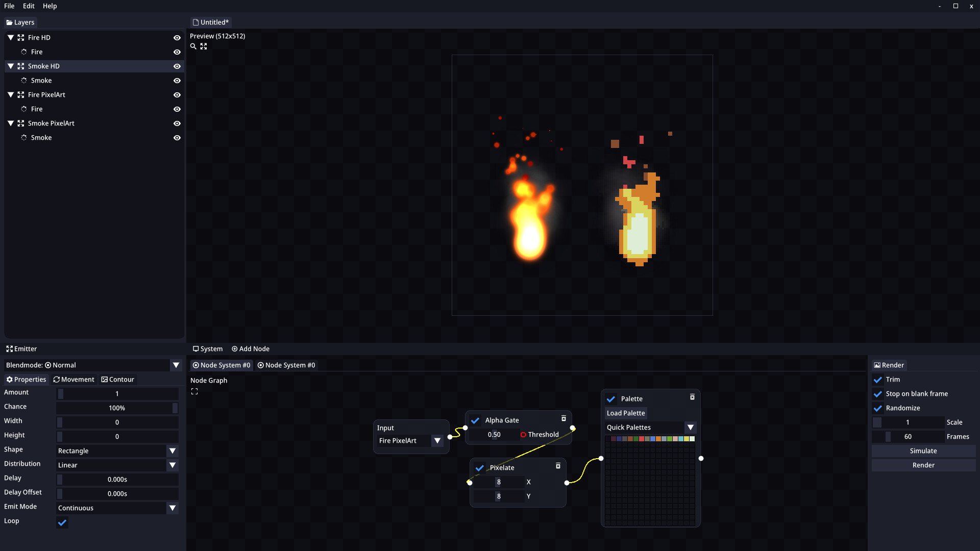
Task: Collapse the Fire PixelArt layer group
Action: click(11, 94)
